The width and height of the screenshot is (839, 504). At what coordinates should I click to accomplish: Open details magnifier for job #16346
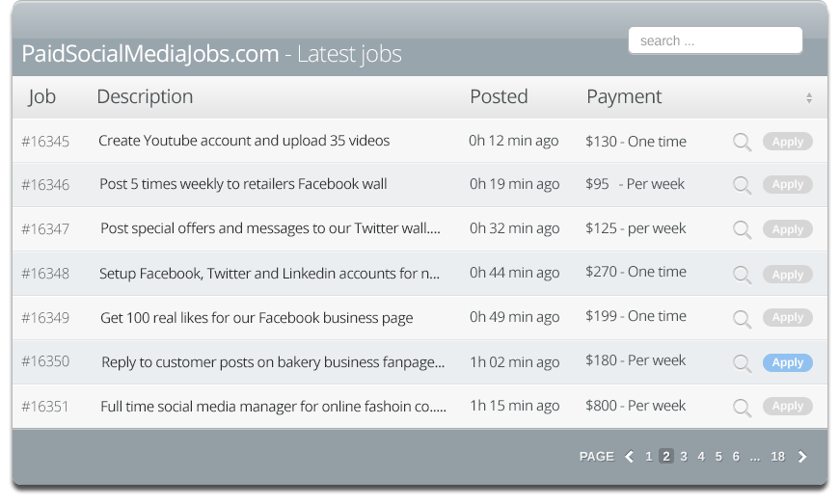point(743,185)
